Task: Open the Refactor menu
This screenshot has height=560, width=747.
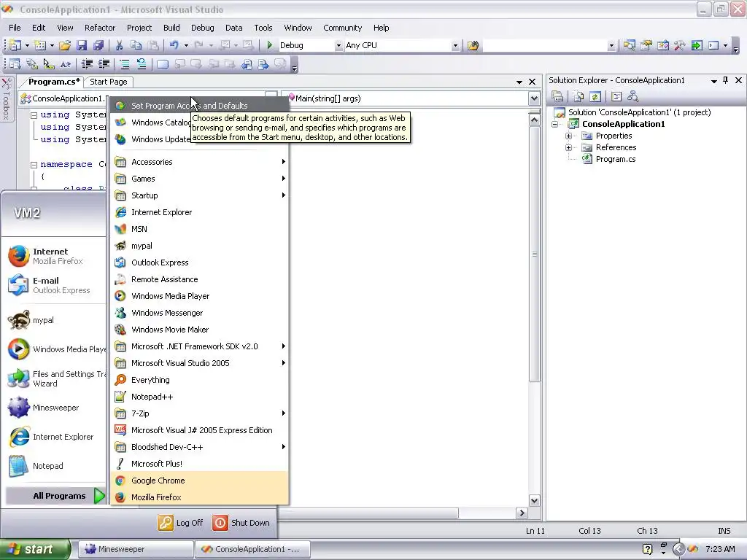Action: [99, 28]
